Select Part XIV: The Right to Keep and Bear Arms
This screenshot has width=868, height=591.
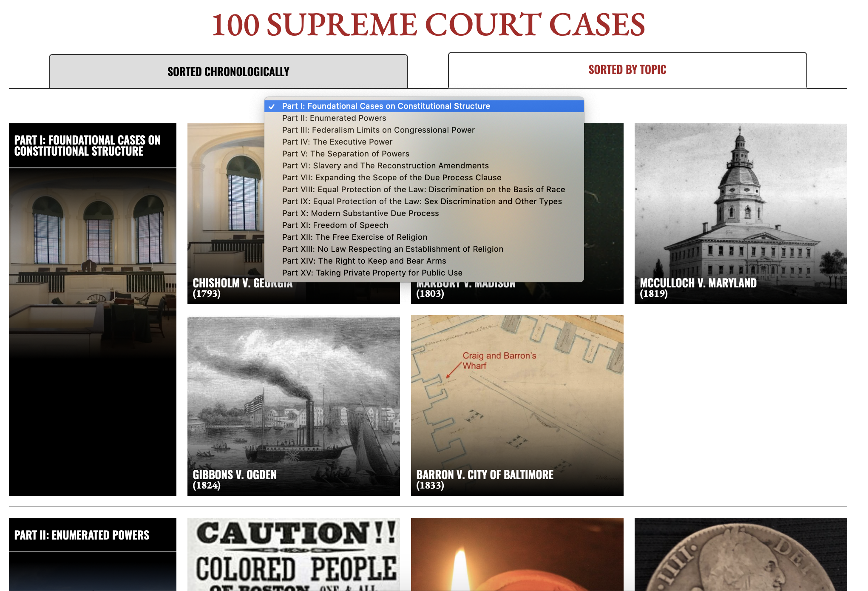[424, 261]
